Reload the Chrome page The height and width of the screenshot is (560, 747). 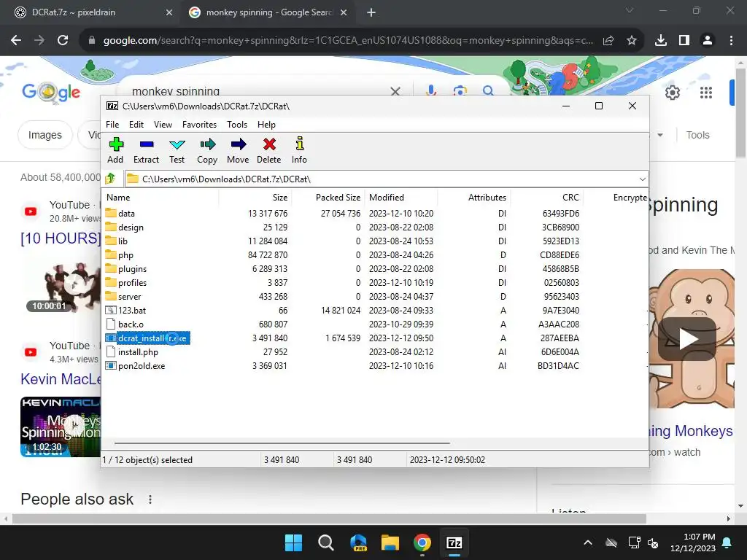[x=63, y=41]
